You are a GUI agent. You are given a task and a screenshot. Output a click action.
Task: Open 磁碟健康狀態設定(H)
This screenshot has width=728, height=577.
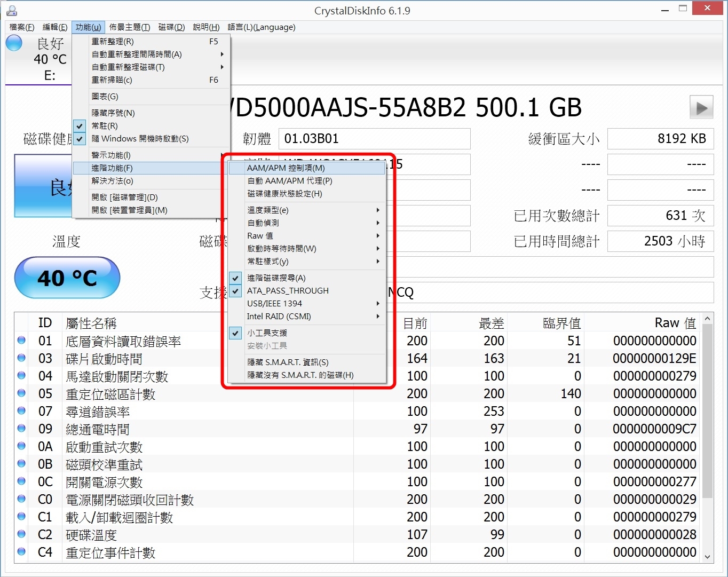[307, 194]
